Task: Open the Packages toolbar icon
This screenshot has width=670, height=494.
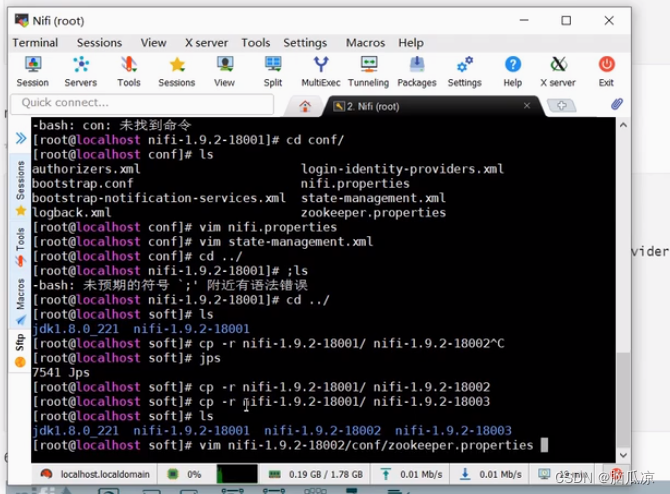Action: pos(417,71)
